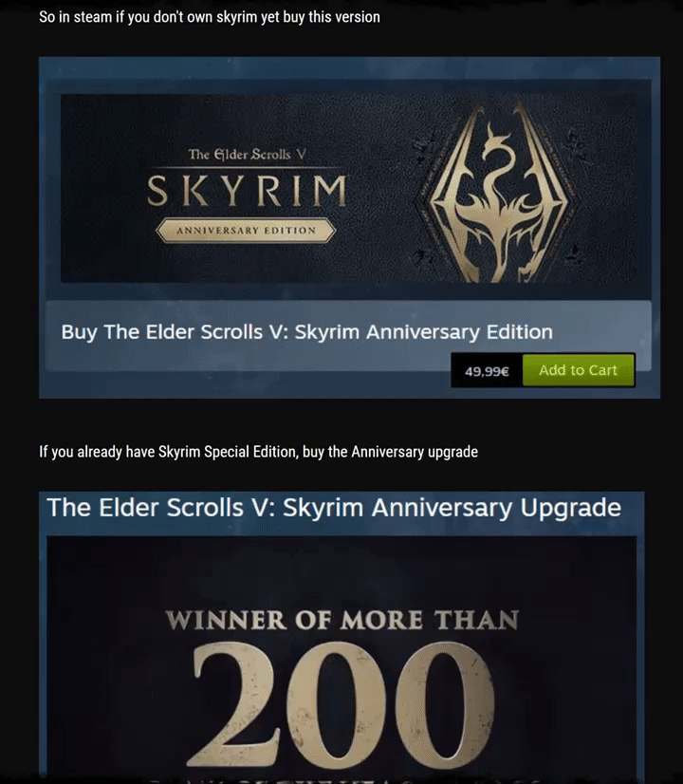The width and height of the screenshot is (683, 784).
Task: Click the word 'WINNER' in the trailer
Action: click(x=226, y=621)
